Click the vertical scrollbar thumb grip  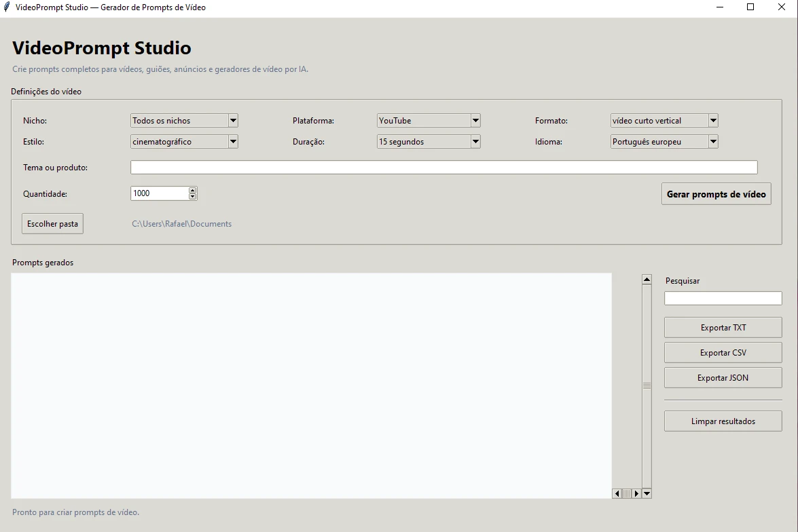click(647, 386)
